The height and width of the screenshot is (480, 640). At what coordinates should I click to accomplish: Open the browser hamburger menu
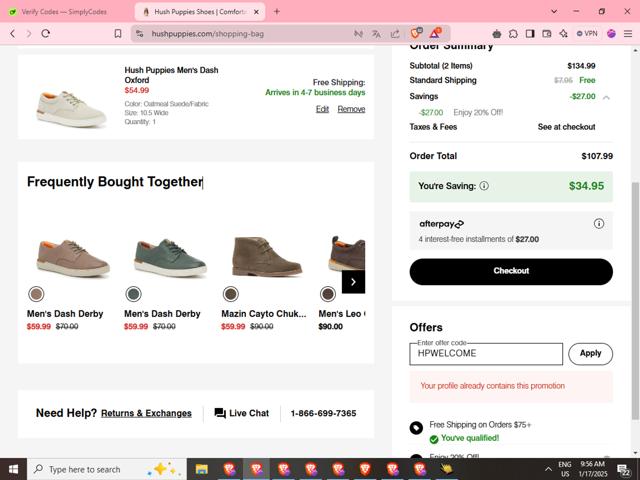coord(628,34)
